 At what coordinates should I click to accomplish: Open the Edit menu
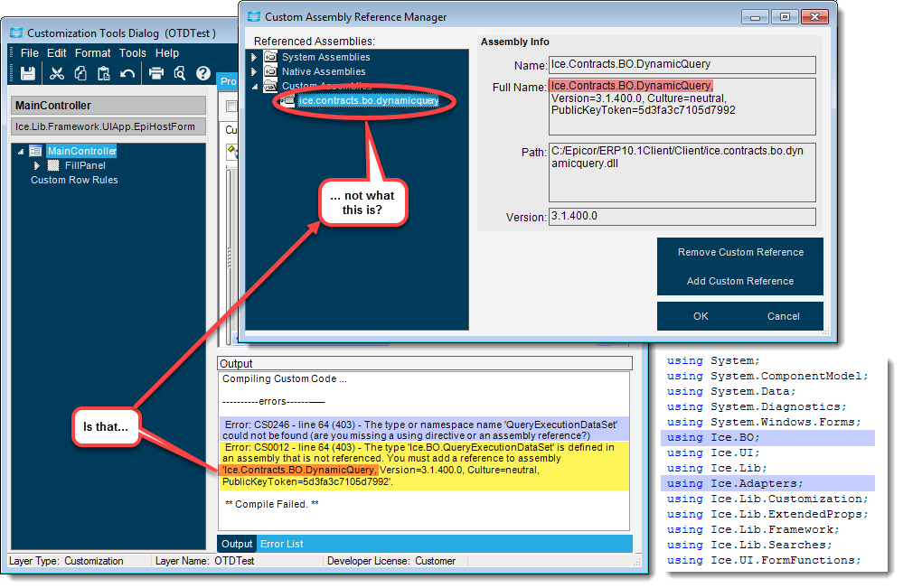pos(56,53)
